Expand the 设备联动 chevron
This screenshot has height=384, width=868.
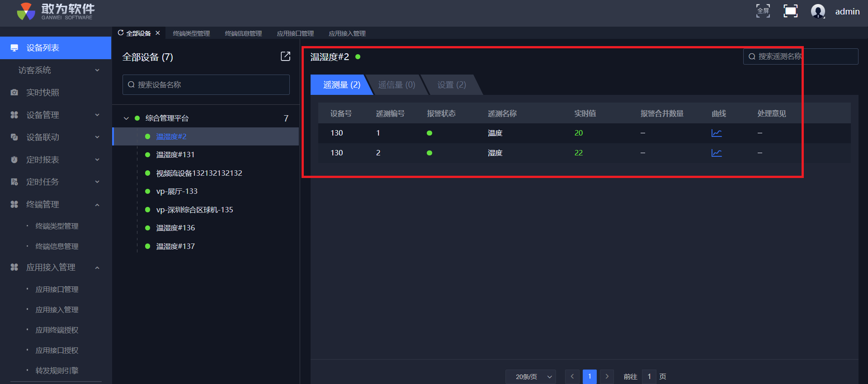pyautogui.click(x=97, y=137)
